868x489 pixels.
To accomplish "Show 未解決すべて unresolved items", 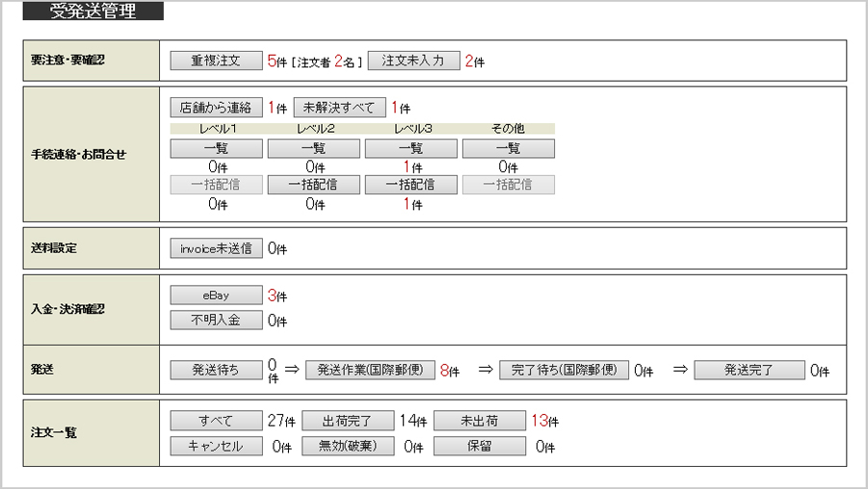I will 339,107.
